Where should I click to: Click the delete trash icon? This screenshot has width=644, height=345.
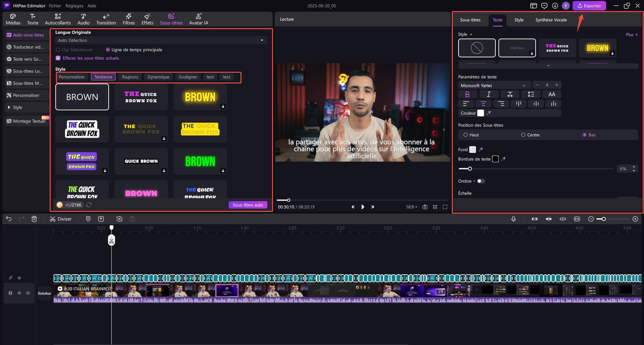[34, 219]
